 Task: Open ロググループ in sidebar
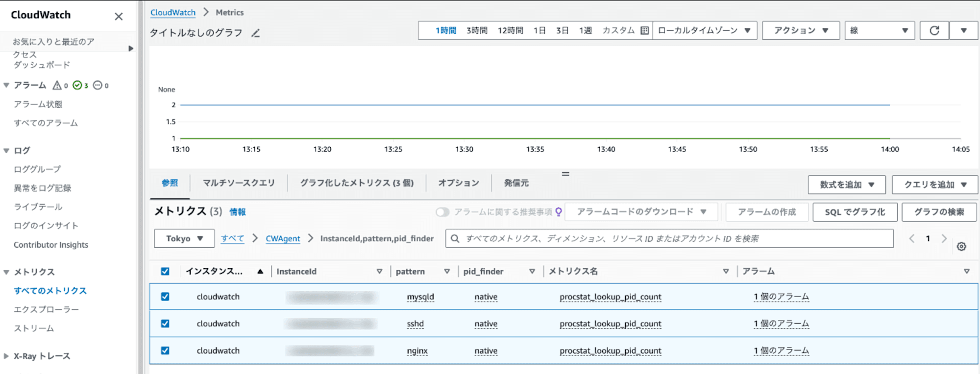pos(37,169)
